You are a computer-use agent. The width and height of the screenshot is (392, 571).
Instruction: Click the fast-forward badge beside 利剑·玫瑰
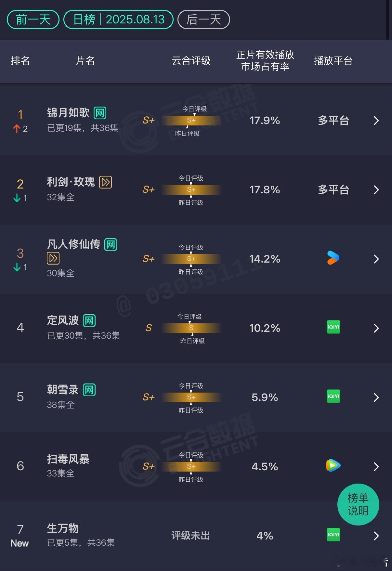(105, 182)
